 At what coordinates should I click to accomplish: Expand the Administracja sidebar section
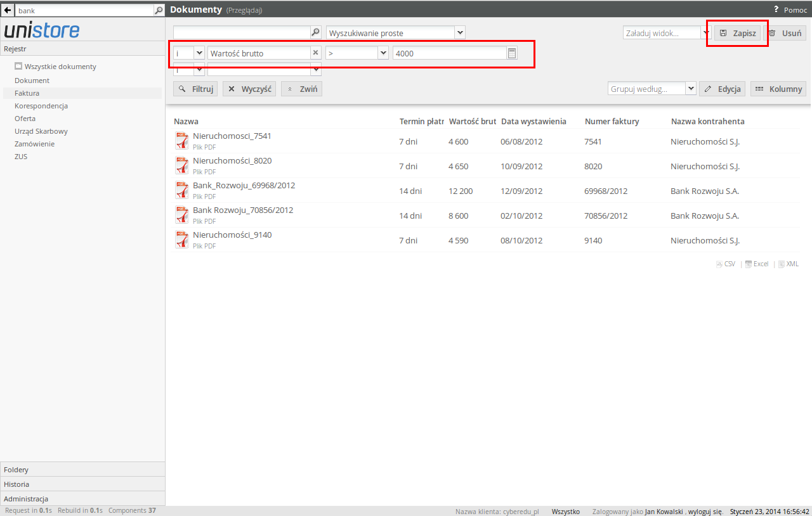point(82,499)
